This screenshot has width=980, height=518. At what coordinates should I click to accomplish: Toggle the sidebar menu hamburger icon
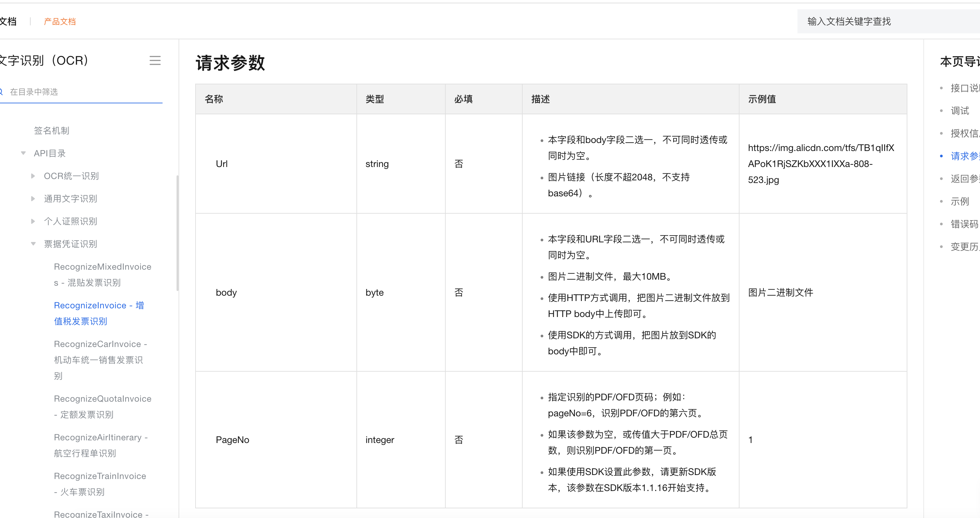155,61
